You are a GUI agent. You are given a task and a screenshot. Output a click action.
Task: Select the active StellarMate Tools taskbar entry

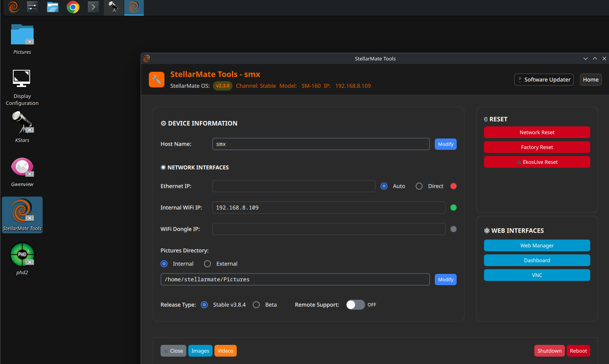pos(134,7)
